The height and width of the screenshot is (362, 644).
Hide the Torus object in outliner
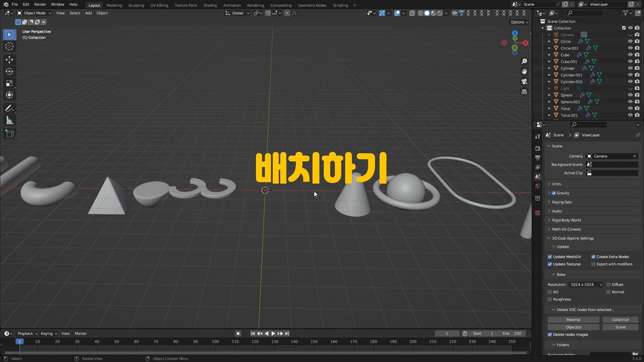pyautogui.click(x=630, y=108)
